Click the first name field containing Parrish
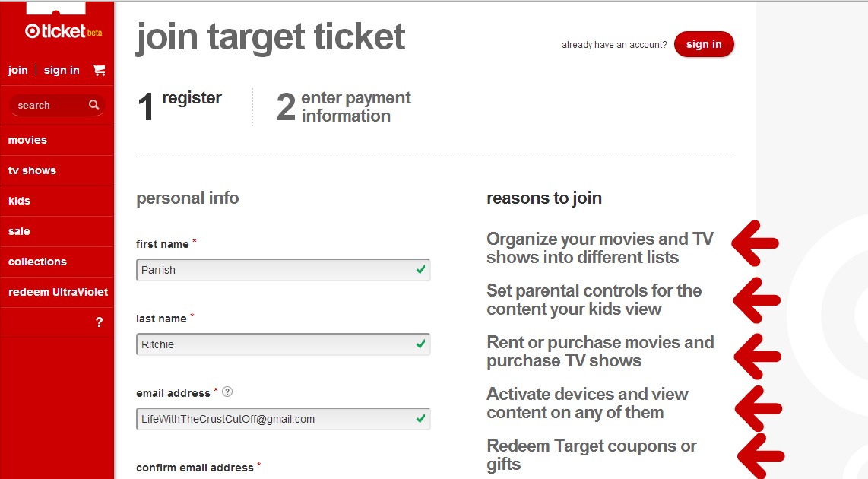 pyautogui.click(x=274, y=270)
